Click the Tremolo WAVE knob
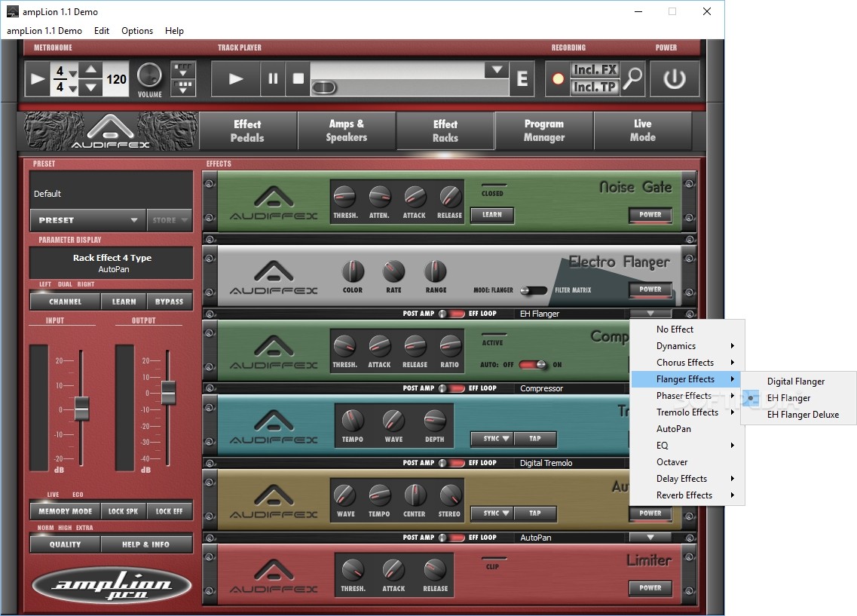 [x=393, y=420]
